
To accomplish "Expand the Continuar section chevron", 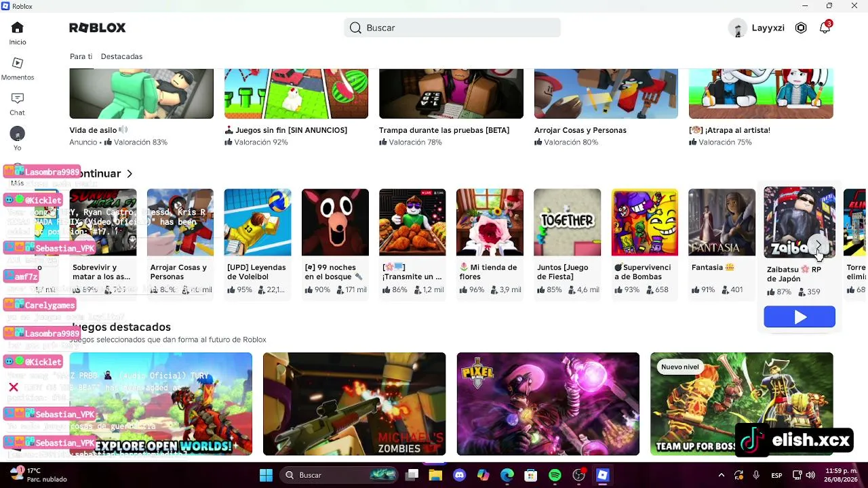I will point(130,174).
